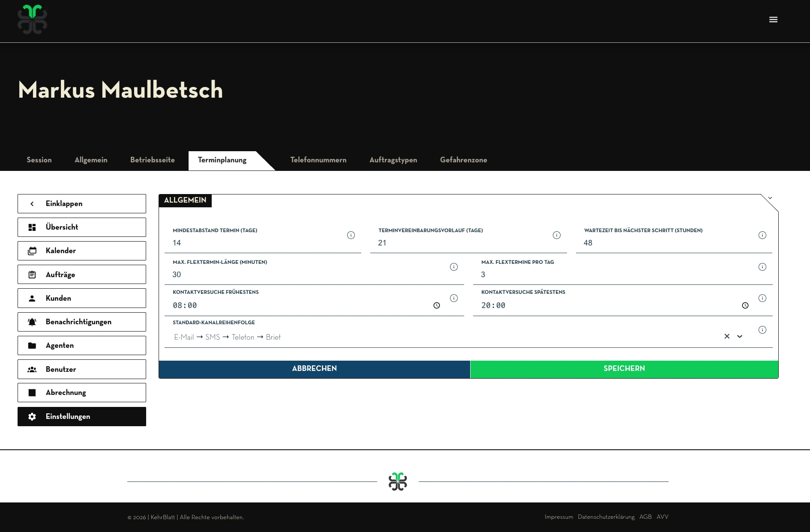The width and height of the screenshot is (810, 532).
Task: Open the Datenschutzerklärung footer link
Action: pyautogui.click(x=606, y=517)
